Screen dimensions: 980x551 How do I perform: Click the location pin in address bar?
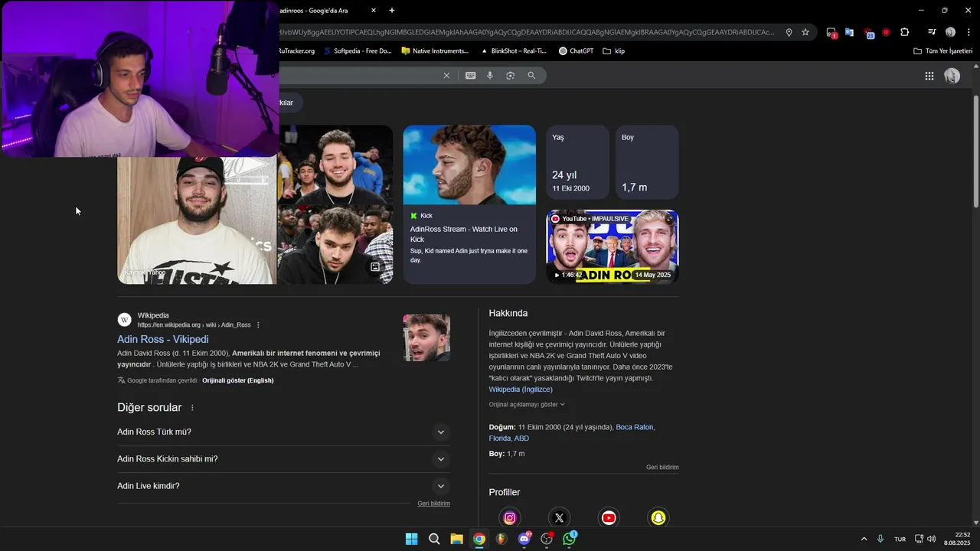tap(789, 32)
